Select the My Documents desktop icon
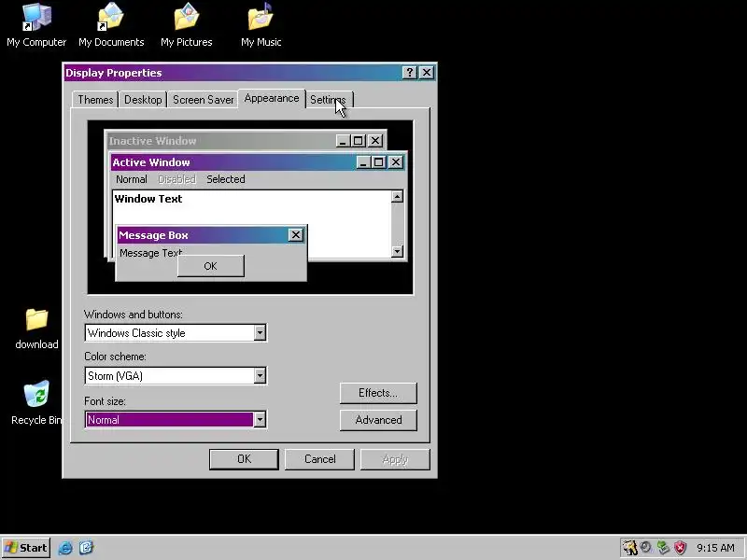The height and width of the screenshot is (560, 747). [x=111, y=26]
